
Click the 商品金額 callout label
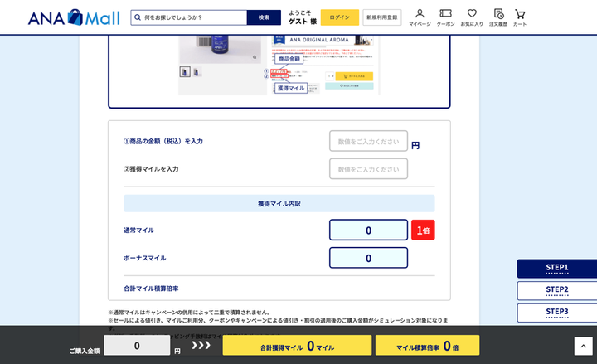click(x=289, y=59)
